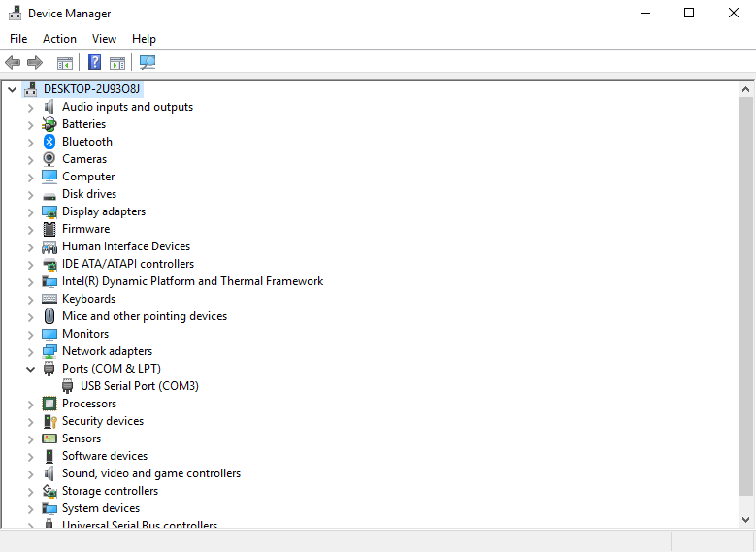Select the Storage controllers label
The height and width of the screenshot is (552, 756).
click(110, 491)
